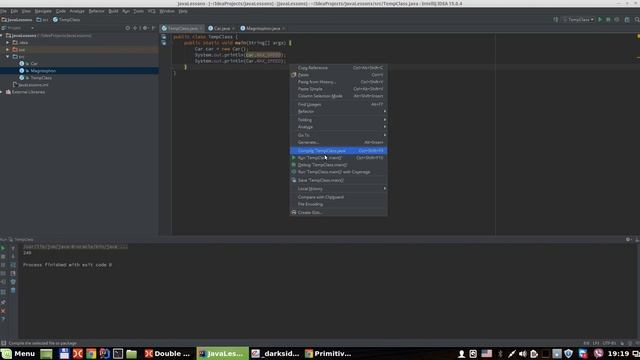This screenshot has height=360, width=640.
Task: Choose Debug 'TempClass.main()' in the context menu
Action: [338, 165]
